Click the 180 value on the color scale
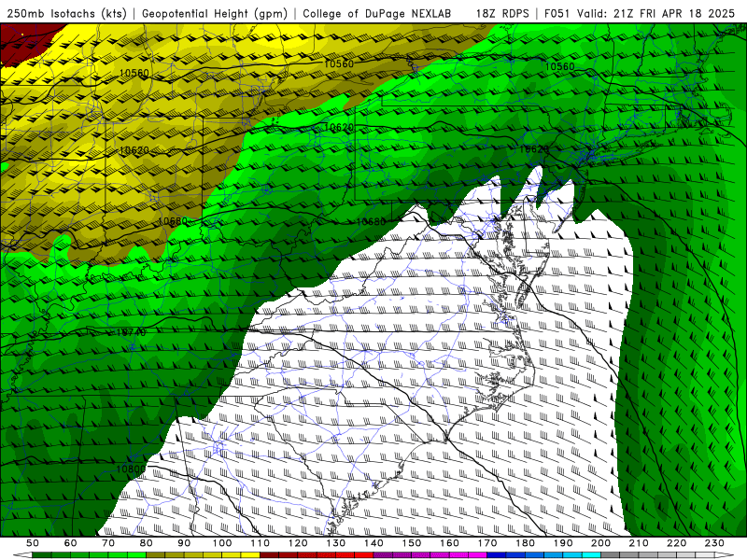 [x=526, y=543]
